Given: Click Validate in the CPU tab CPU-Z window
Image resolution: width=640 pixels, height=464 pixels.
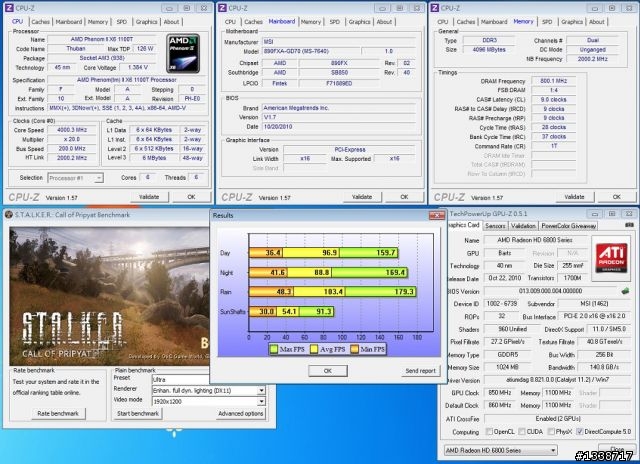Looking at the screenshot, I should coord(149,197).
